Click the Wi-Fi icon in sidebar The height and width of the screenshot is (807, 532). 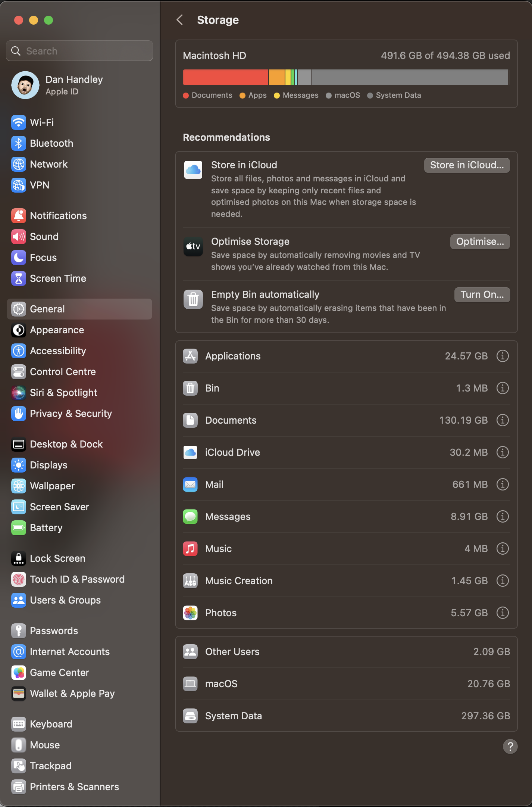18,122
